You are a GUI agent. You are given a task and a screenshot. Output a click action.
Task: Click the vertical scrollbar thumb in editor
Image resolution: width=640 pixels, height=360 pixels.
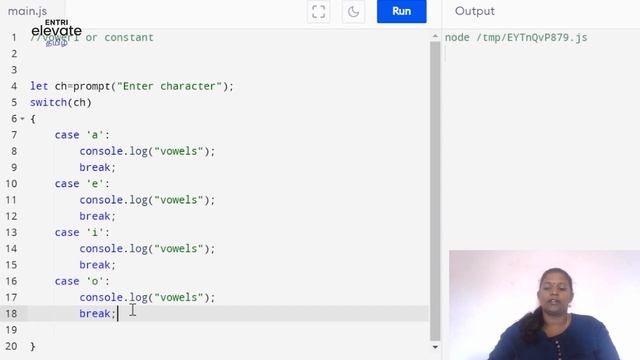[435, 191]
